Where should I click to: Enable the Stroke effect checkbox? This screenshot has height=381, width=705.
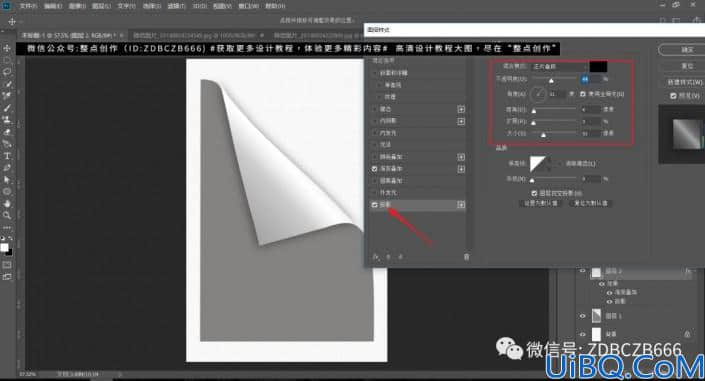[x=375, y=109]
